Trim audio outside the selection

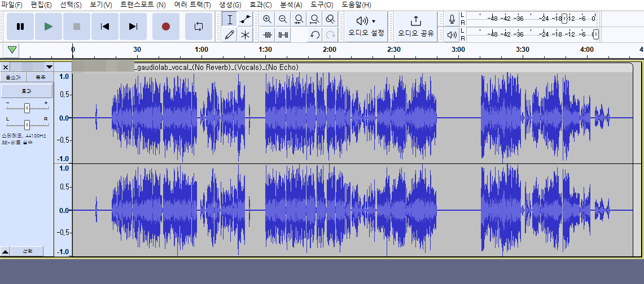point(268,35)
